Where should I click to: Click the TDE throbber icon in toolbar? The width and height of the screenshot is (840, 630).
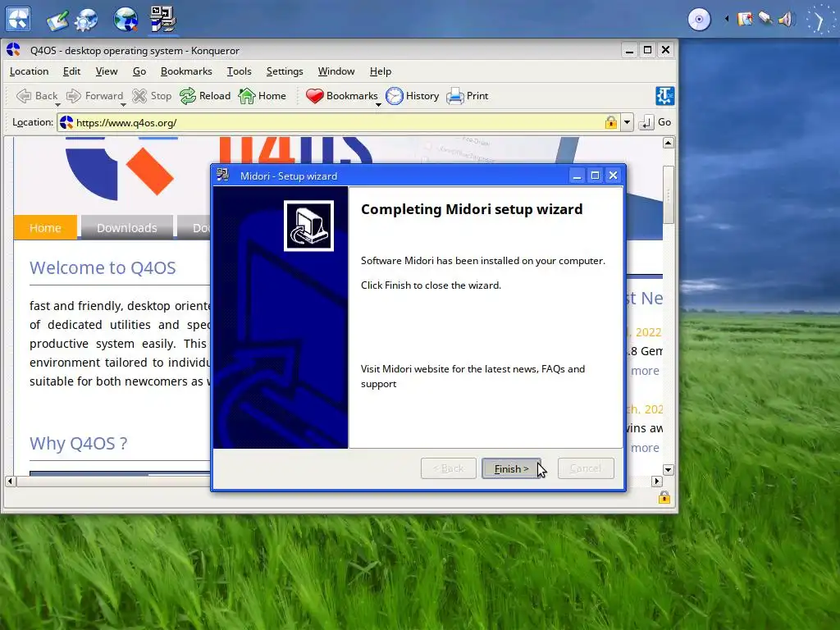664,96
